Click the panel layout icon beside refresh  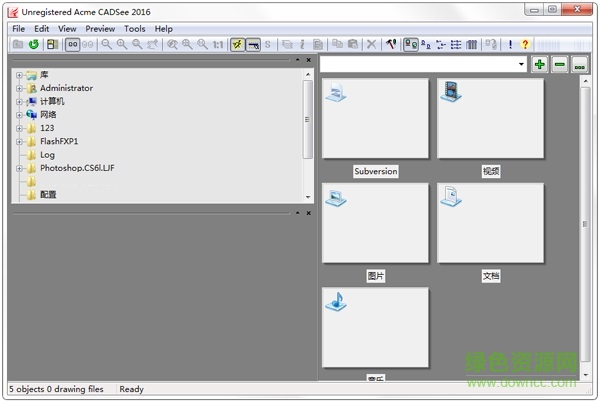click(52, 44)
